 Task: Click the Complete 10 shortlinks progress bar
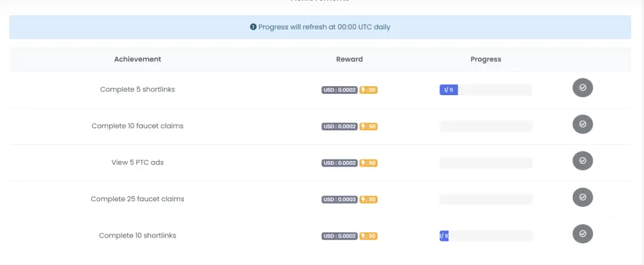click(x=486, y=236)
